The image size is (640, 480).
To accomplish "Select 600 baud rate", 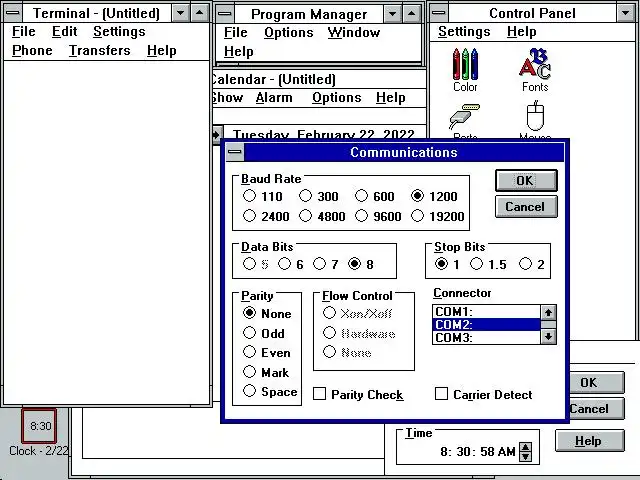I will coord(375,196).
